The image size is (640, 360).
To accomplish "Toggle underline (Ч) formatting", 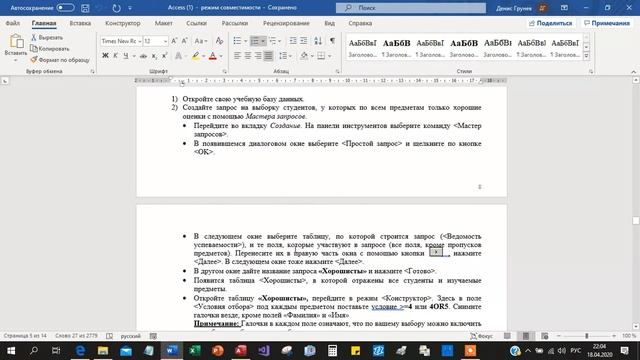I will (x=126, y=56).
